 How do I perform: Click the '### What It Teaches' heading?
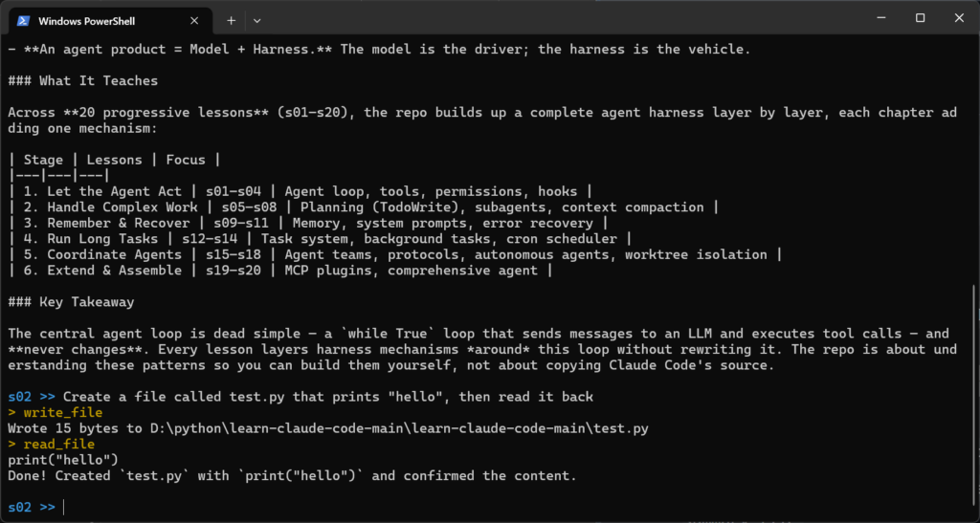pyautogui.click(x=82, y=80)
